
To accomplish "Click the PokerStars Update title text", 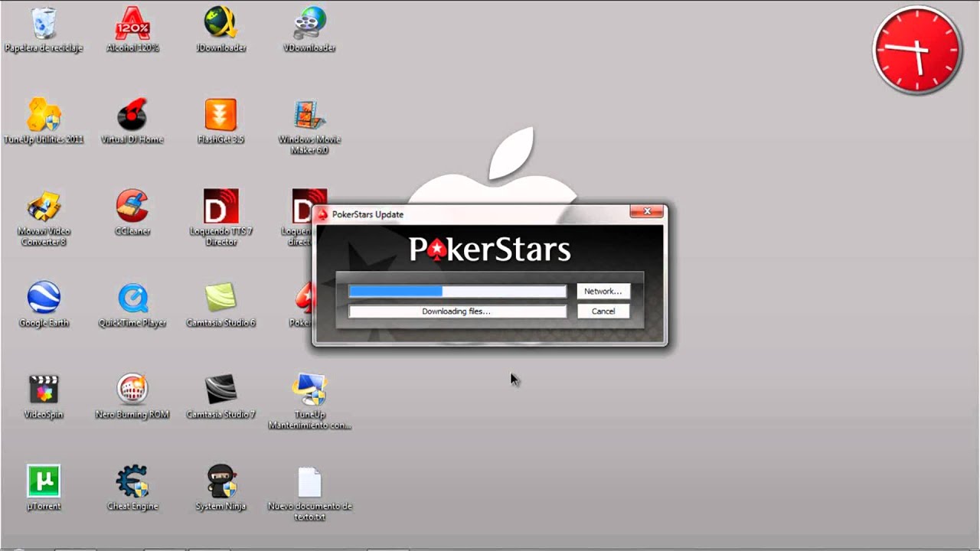I will click(x=367, y=214).
